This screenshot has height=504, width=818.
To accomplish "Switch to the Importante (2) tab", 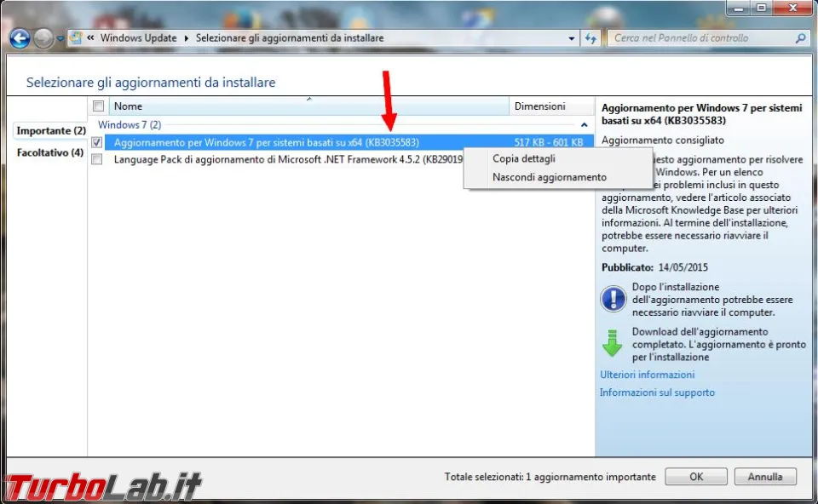I will pyautogui.click(x=51, y=131).
